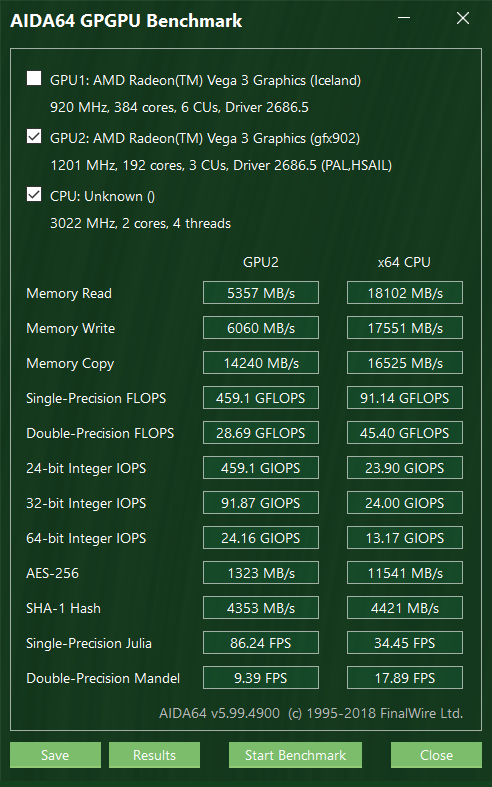The width and height of the screenshot is (492, 787).
Task: Click GPU2 24-bit Integer 459.1 GIOPS value
Action: click(x=261, y=468)
